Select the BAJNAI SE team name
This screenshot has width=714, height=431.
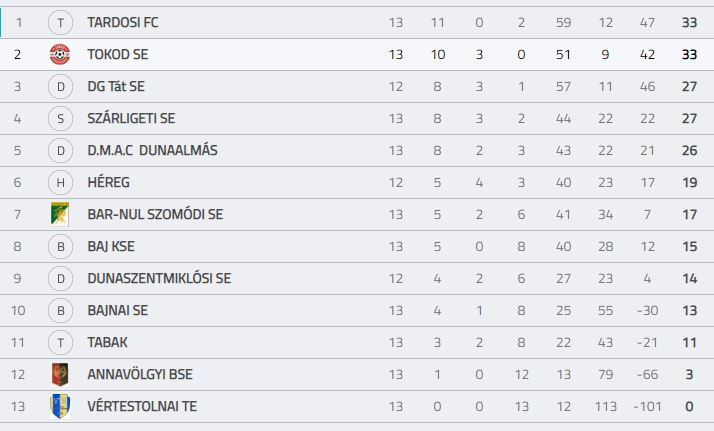(x=118, y=310)
